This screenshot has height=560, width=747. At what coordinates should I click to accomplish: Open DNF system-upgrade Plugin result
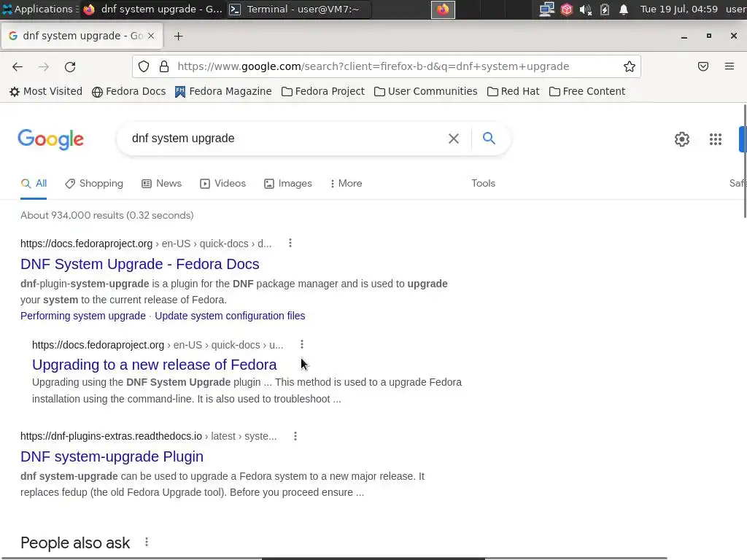point(112,456)
